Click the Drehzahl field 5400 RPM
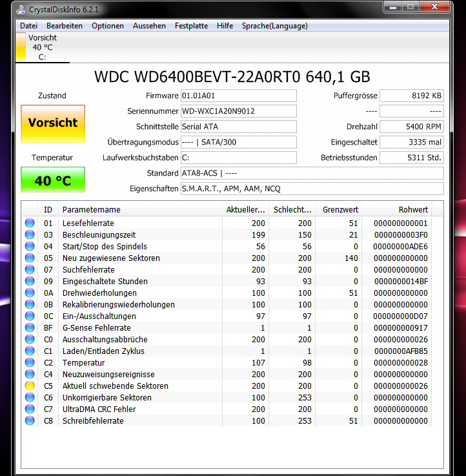This screenshot has width=466, height=476. pos(412,127)
